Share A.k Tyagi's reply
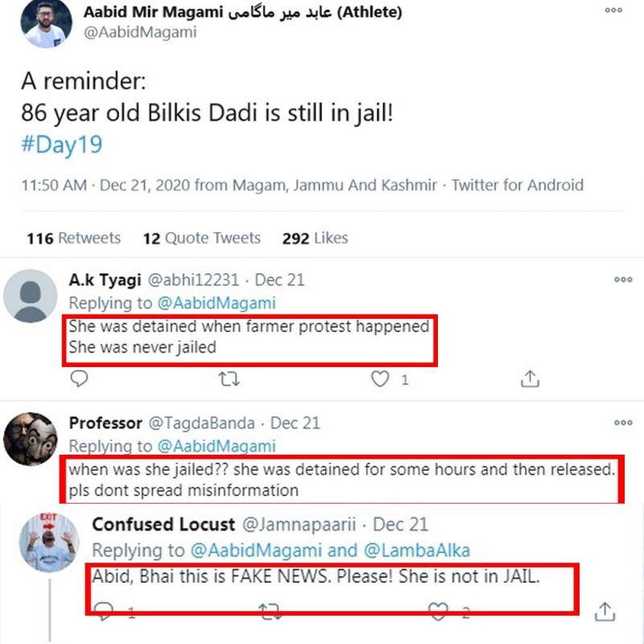The height and width of the screenshot is (644, 644). (x=530, y=378)
